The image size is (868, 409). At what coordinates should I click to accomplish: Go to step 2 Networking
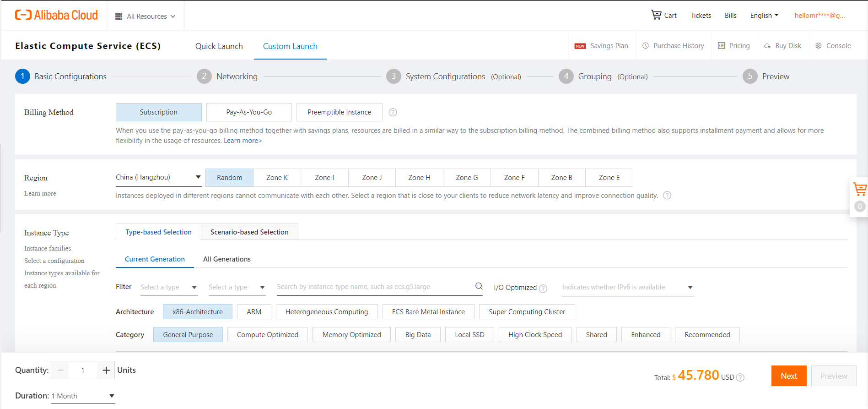click(227, 76)
